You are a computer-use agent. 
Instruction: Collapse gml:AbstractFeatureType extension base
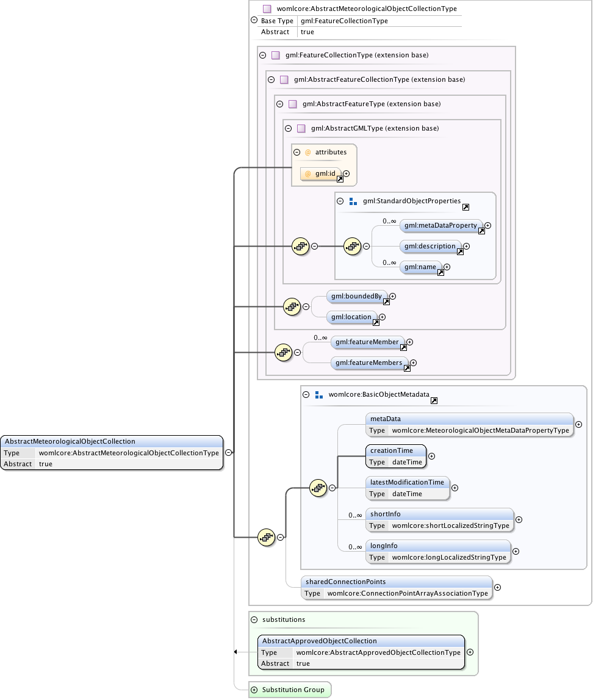tap(280, 104)
